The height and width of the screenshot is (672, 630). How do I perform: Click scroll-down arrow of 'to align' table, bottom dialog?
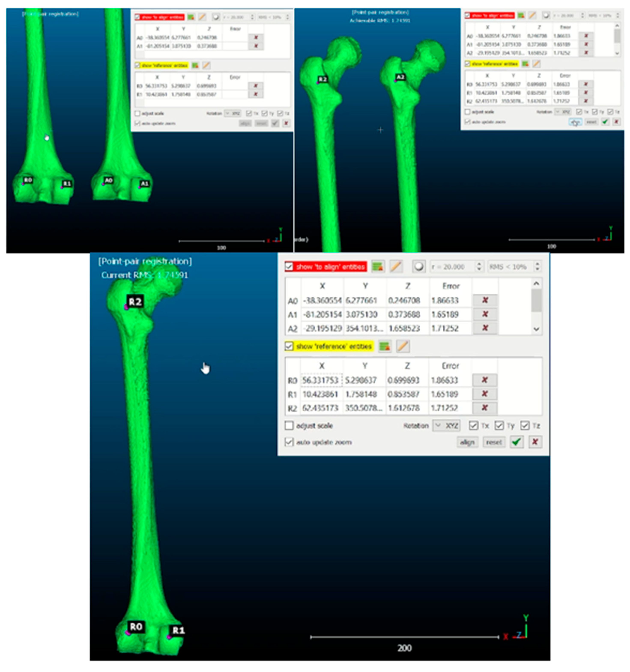(x=536, y=329)
